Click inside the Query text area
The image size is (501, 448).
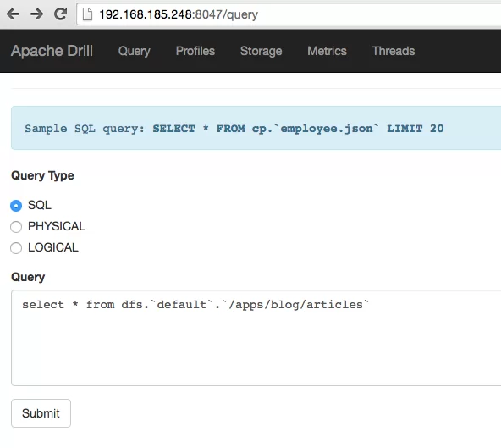(x=256, y=338)
